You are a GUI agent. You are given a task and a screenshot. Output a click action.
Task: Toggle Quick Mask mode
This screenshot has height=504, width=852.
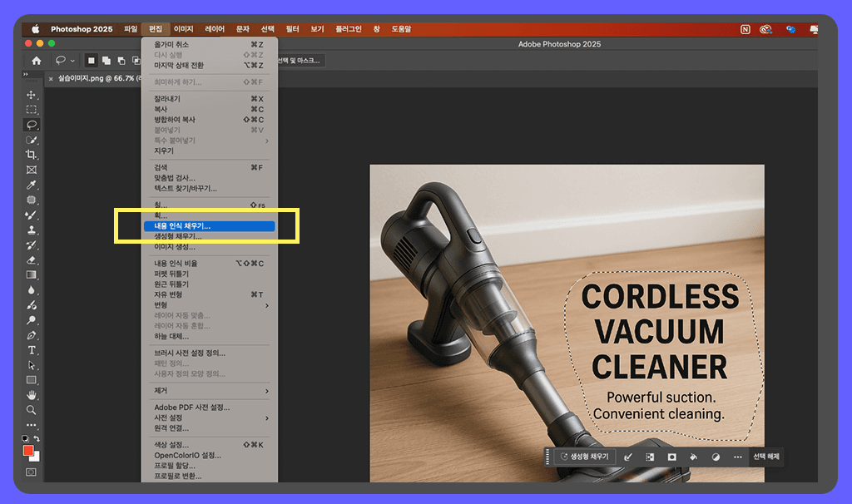pos(31,472)
